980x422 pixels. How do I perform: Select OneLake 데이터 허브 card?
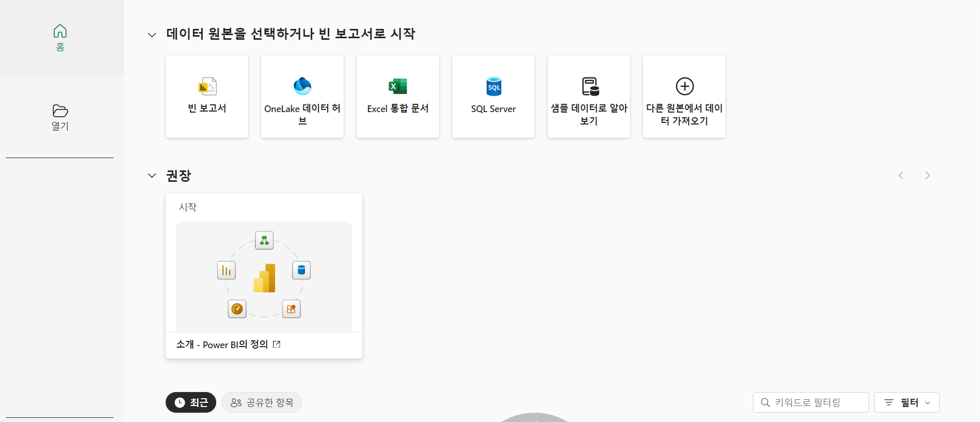click(302, 97)
